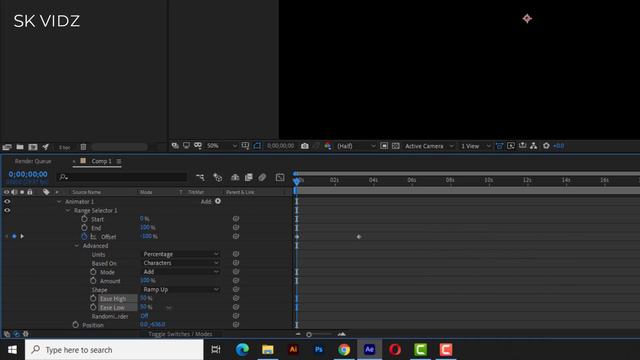This screenshot has width=640, height=360.
Task: Open the 1 View layout dropdown
Action: (476, 146)
